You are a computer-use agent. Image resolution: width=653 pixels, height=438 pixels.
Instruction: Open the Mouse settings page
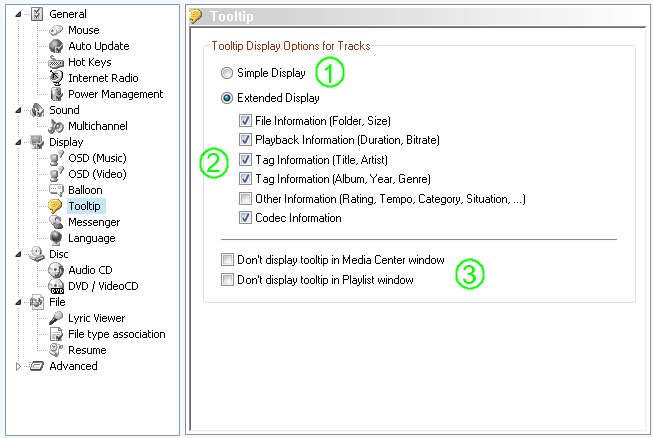coord(84,30)
